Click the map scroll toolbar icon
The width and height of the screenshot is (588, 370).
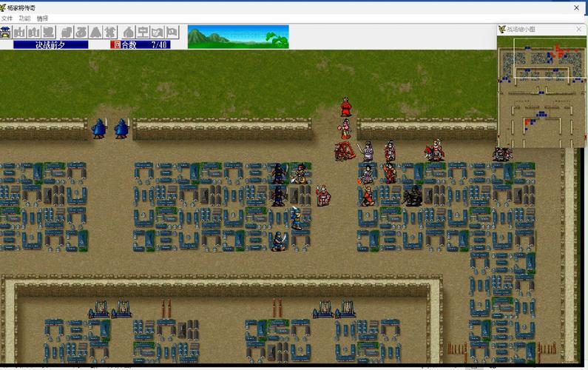pyautogui.click(x=157, y=32)
